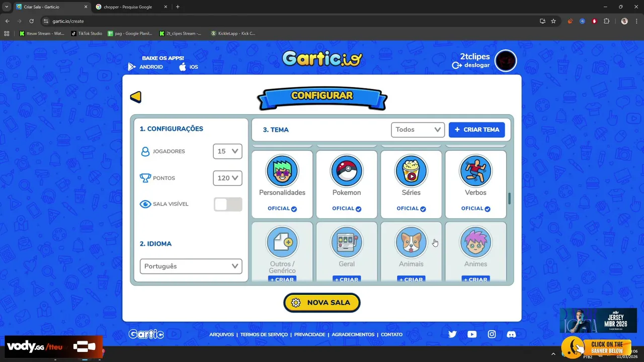Click the deslogar logout link

tap(471, 65)
